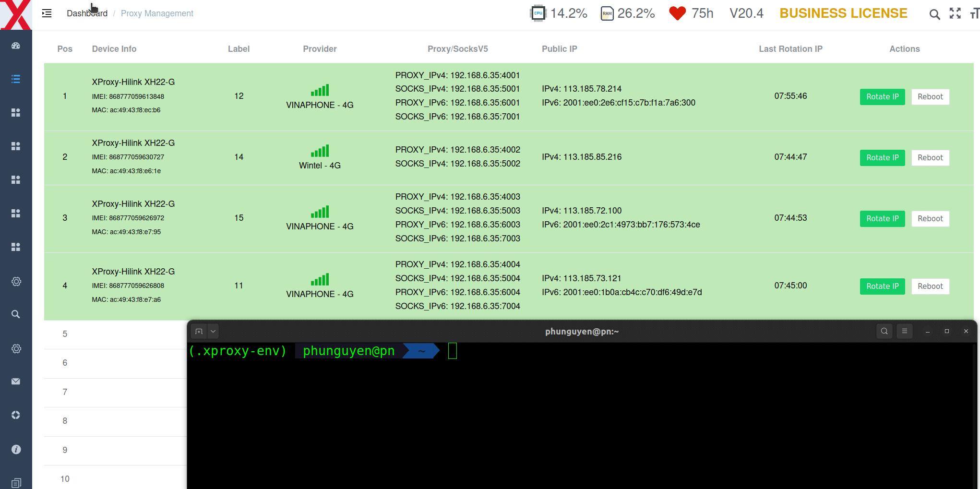The width and height of the screenshot is (980, 489).
Task: Click the terminal title phunguyen@pn:~
Action: [582, 332]
